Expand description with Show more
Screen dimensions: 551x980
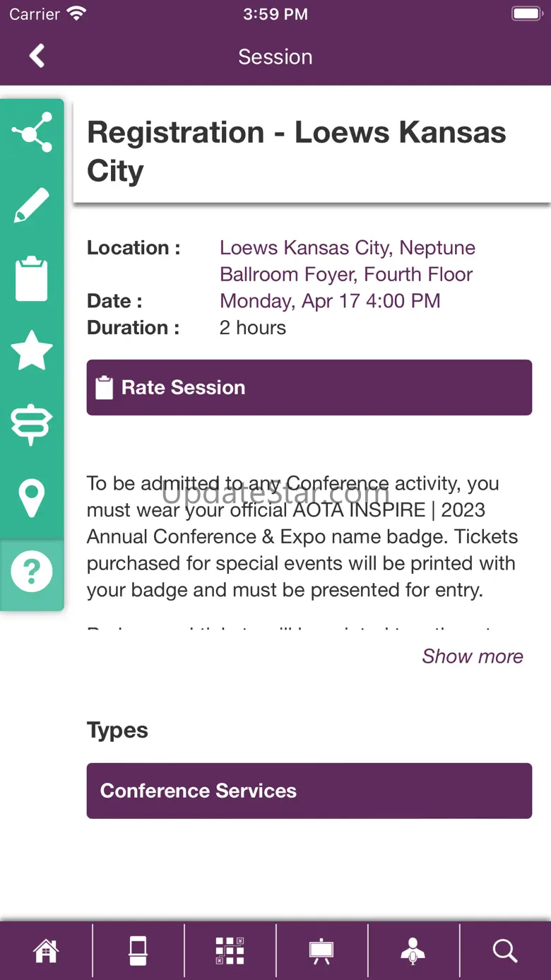point(473,656)
